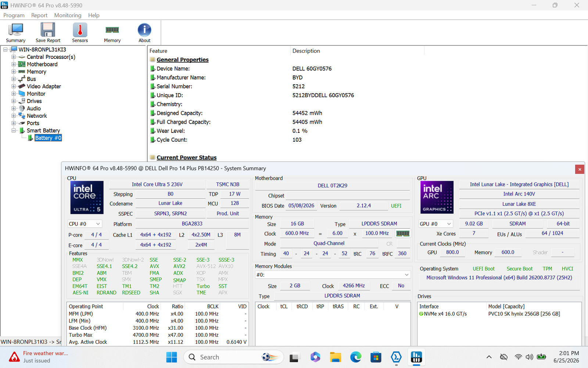Click the volume speaker tray icon
Screen dimensions: 588x368
[x=529, y=357]
